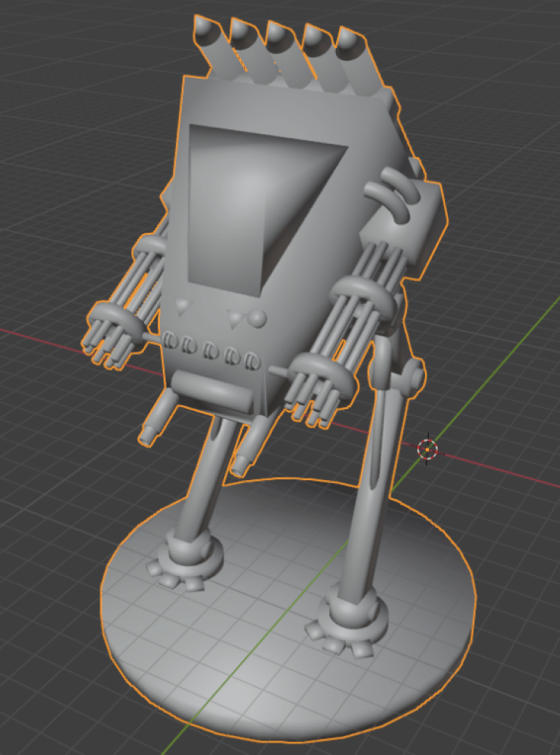Click the 3D cursor in the viewport
Screen dimensions: 560x755
pos(427,448)
